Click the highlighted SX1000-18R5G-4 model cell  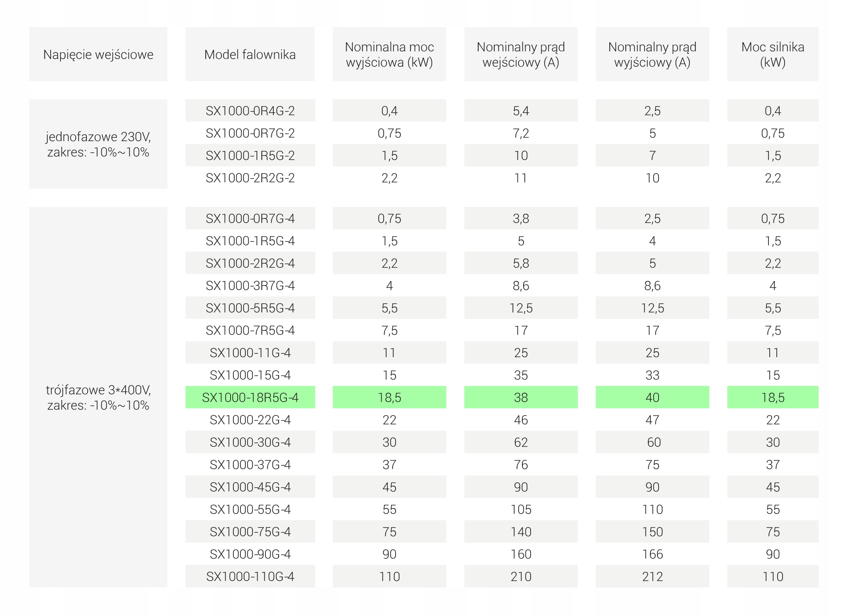pos(250,397)
